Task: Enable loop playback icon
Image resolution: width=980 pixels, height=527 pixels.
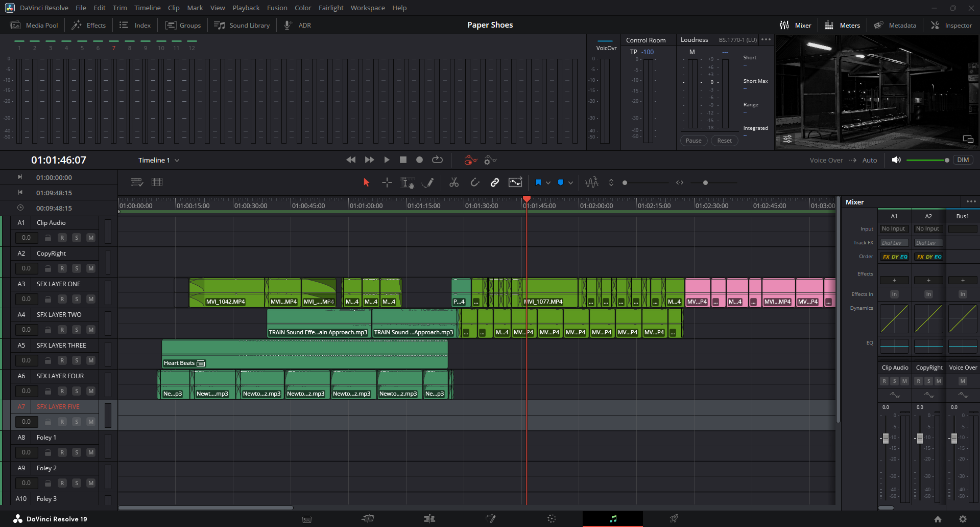Action: [437, 160]
